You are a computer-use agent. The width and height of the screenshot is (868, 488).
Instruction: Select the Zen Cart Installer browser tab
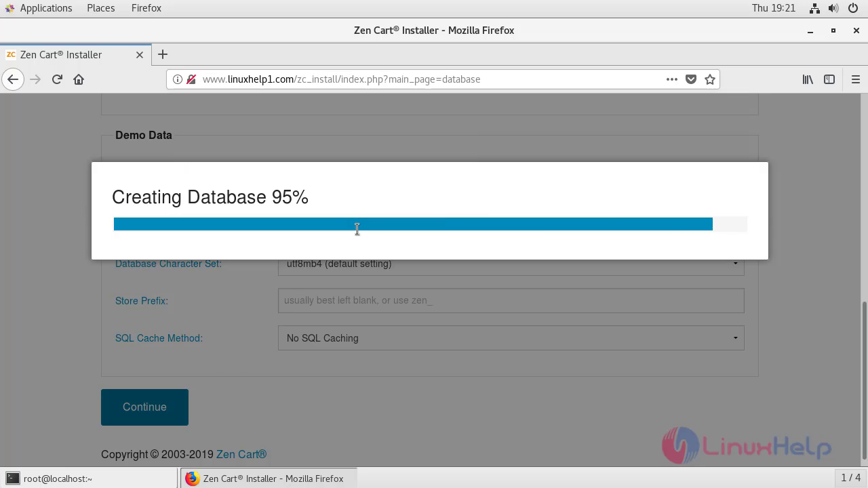75,55
